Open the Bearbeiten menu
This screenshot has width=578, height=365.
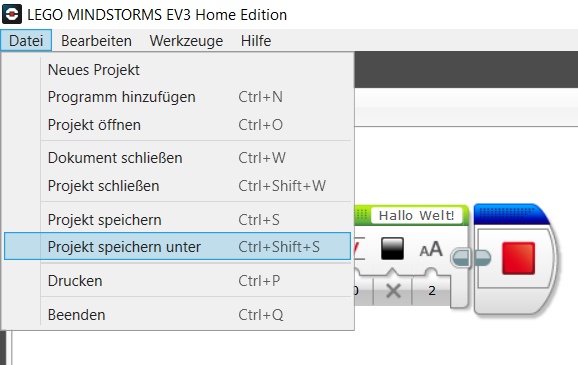coord(96,41)
